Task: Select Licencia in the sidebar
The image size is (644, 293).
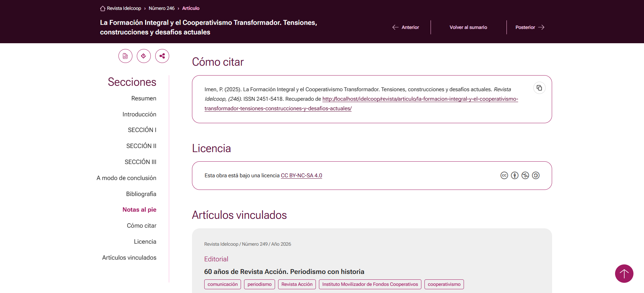Action: coord(145,242)
